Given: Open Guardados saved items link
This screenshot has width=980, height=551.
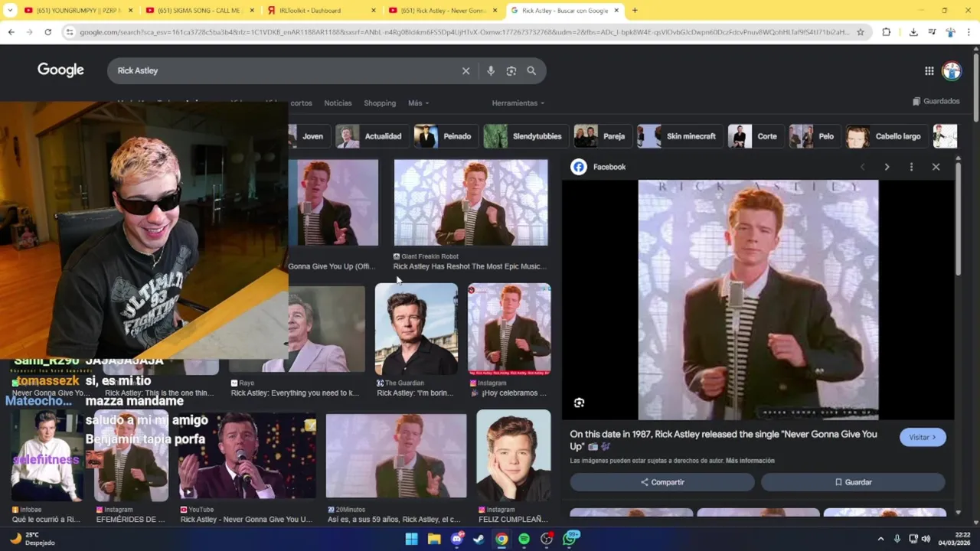Looking at the screenshot, I should click(936, 101).
